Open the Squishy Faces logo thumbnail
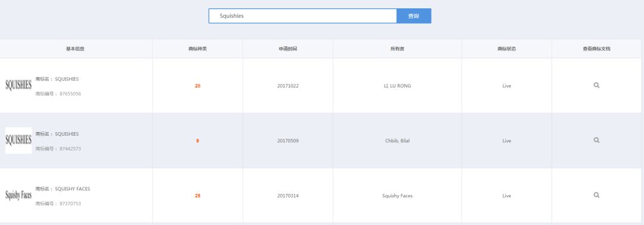This screenshot has height=225, width=644. click(x=18, y=195)
